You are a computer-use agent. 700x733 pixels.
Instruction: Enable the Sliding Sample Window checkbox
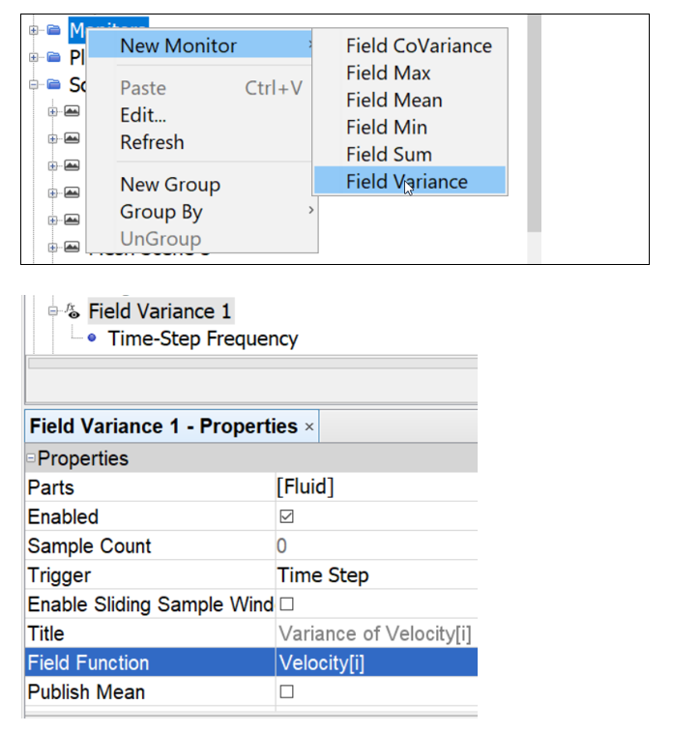coord(286,604)
